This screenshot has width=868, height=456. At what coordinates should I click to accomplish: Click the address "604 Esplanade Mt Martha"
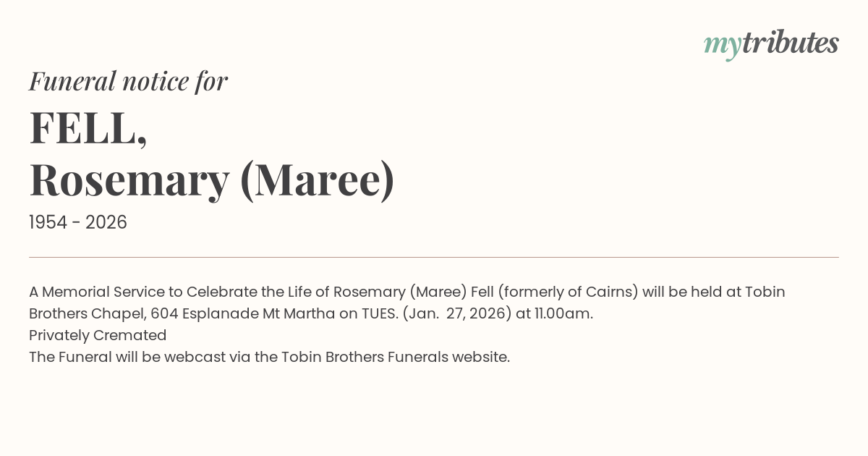coord(232,313)
